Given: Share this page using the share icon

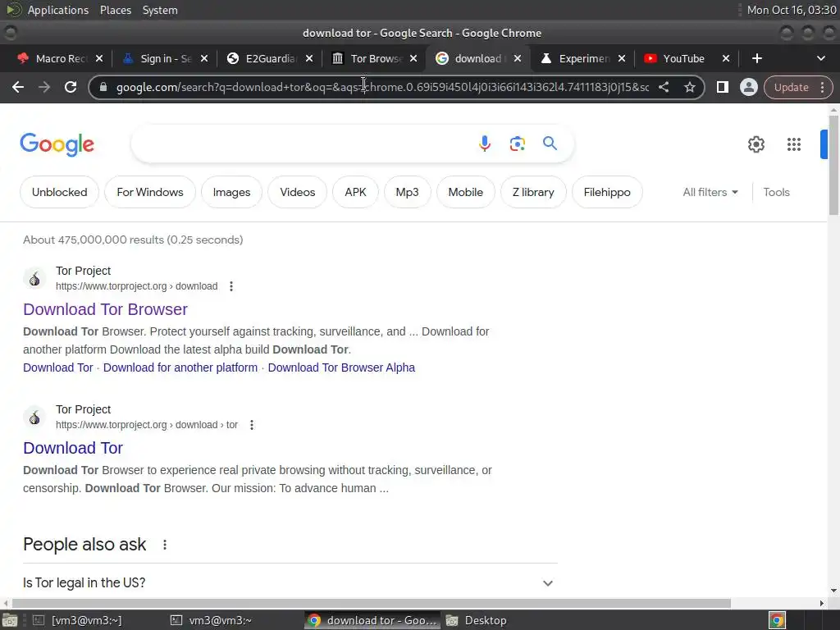Looking at the screenshot, I should pos(664,87).
